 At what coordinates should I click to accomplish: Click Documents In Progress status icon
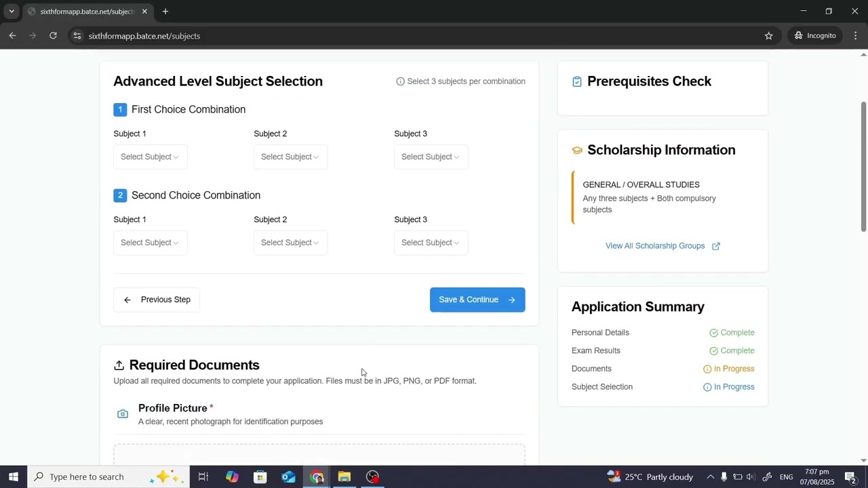[x=707, y=369]
